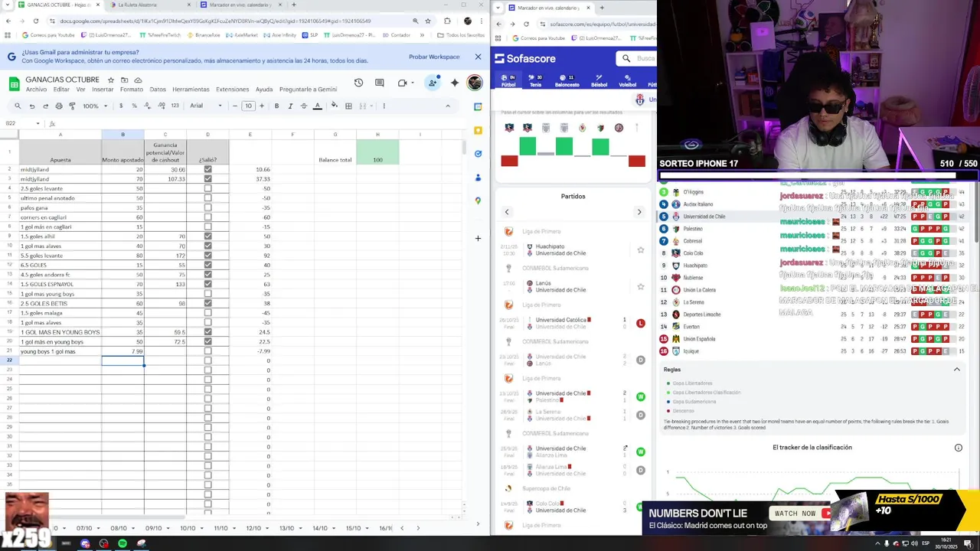Star the GANACIAS OCTUBRE document

111,80
